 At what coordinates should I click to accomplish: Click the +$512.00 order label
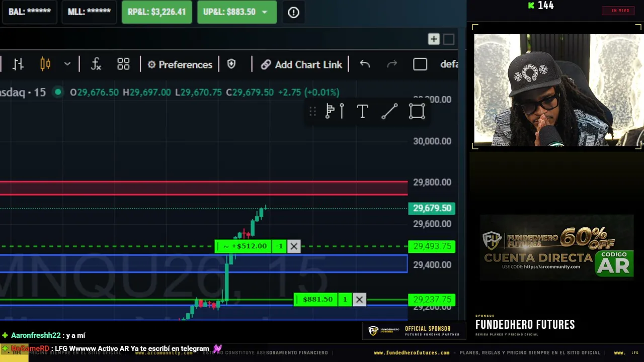click(244, 246)
